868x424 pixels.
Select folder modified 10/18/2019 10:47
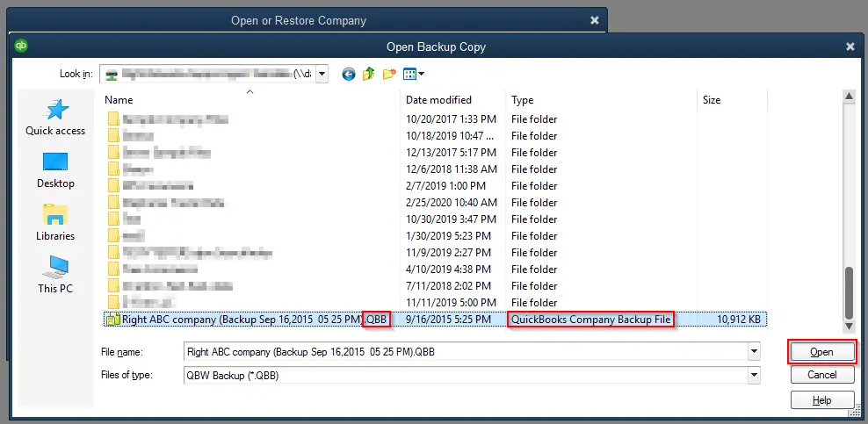point(435,136)
